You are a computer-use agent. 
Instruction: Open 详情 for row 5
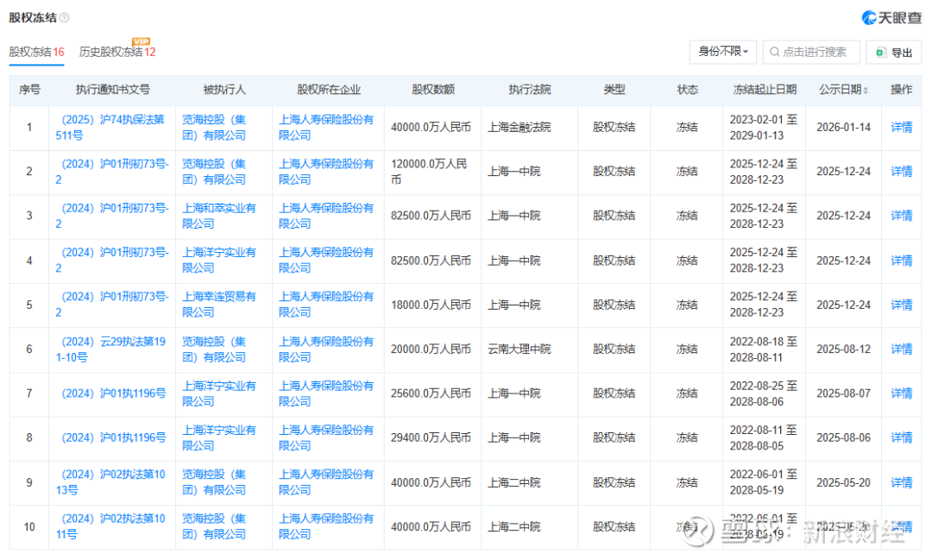coord(901,305)
